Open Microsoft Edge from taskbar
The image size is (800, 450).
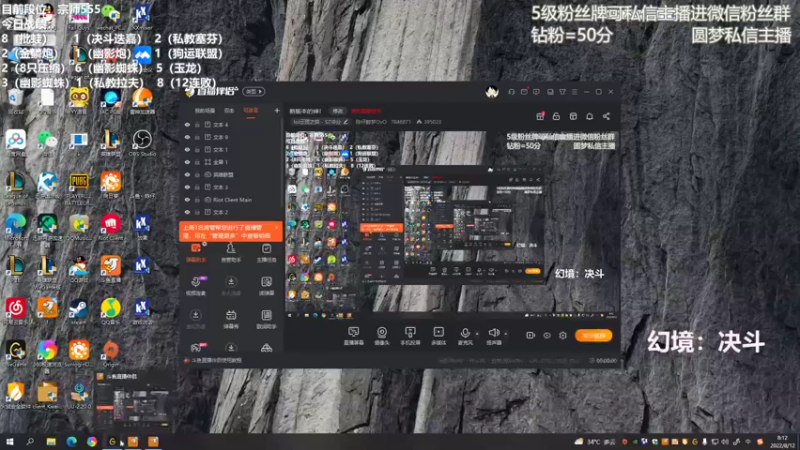(71, 442)
